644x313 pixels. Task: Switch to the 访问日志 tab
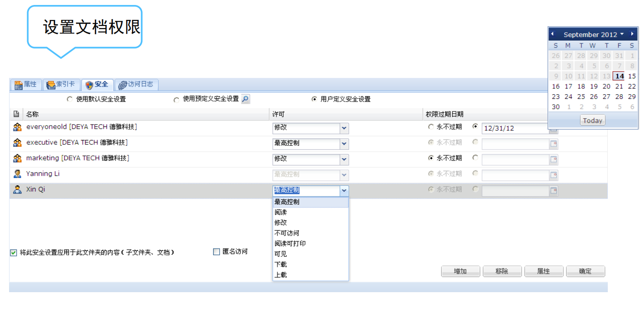point(136,85)
